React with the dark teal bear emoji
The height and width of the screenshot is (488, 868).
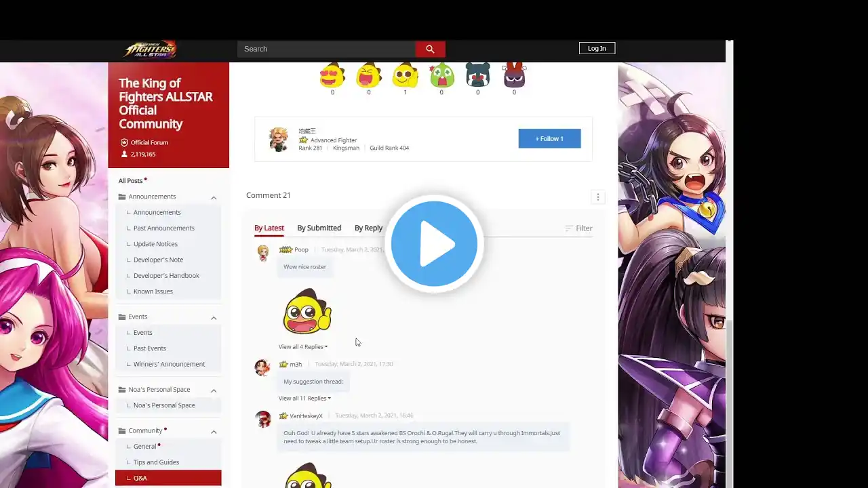[x=477, y=75]
